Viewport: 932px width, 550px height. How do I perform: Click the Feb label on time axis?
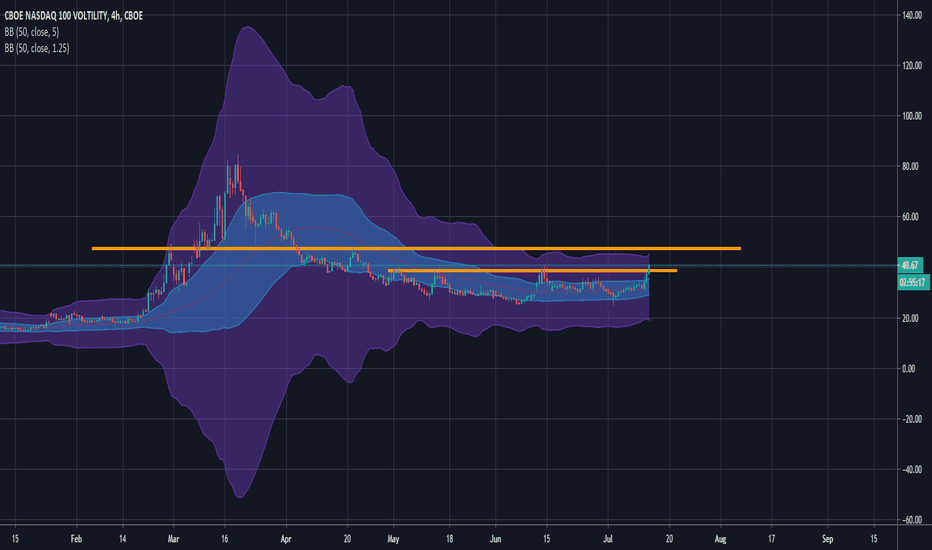tap(76, 539)
